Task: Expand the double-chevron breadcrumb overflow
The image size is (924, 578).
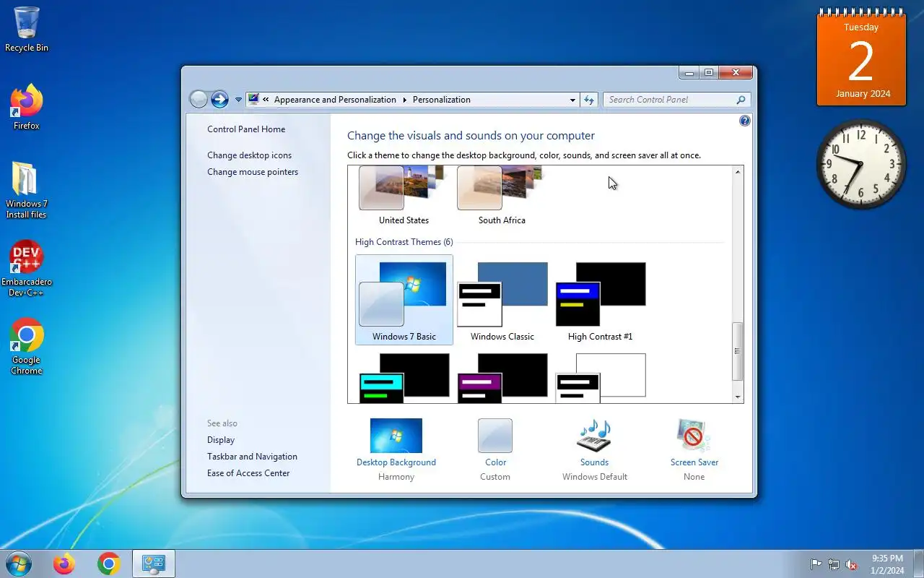Action: (x=266, y=100)
